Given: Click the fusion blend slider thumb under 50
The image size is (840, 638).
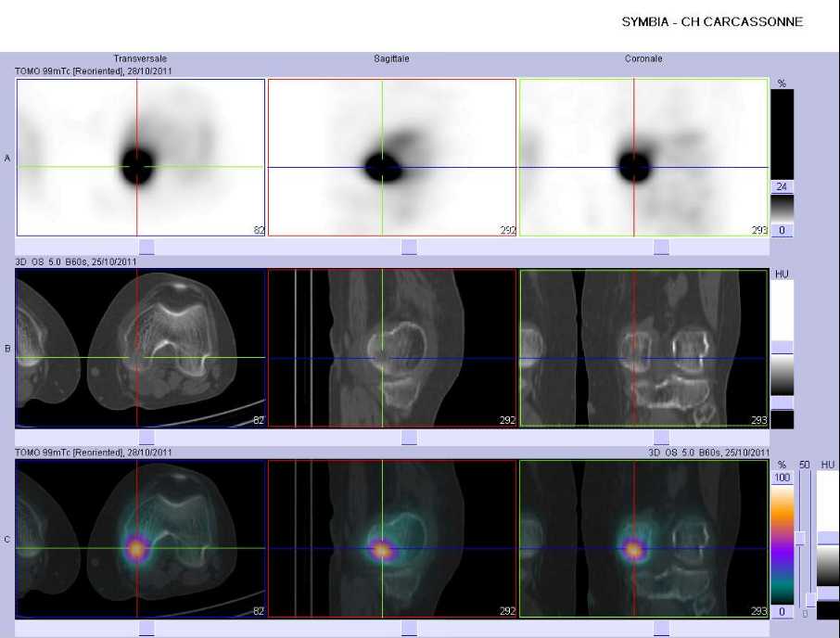Looking at the screenshot, I should 800,539.
